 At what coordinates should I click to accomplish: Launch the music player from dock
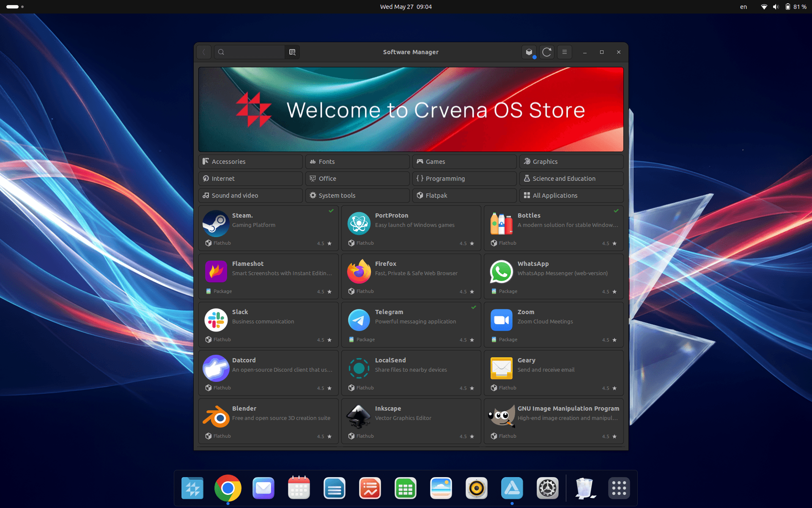(x=477, y=489)
